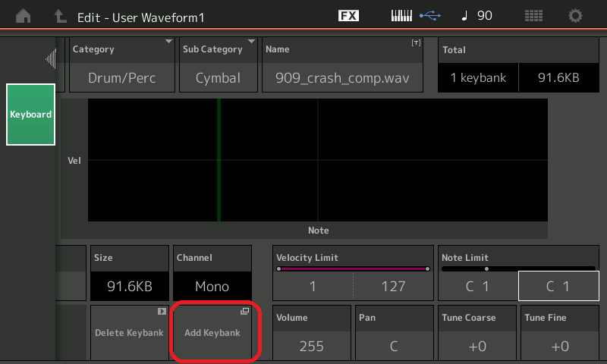Select the Pan value C

tap(394, 346)
